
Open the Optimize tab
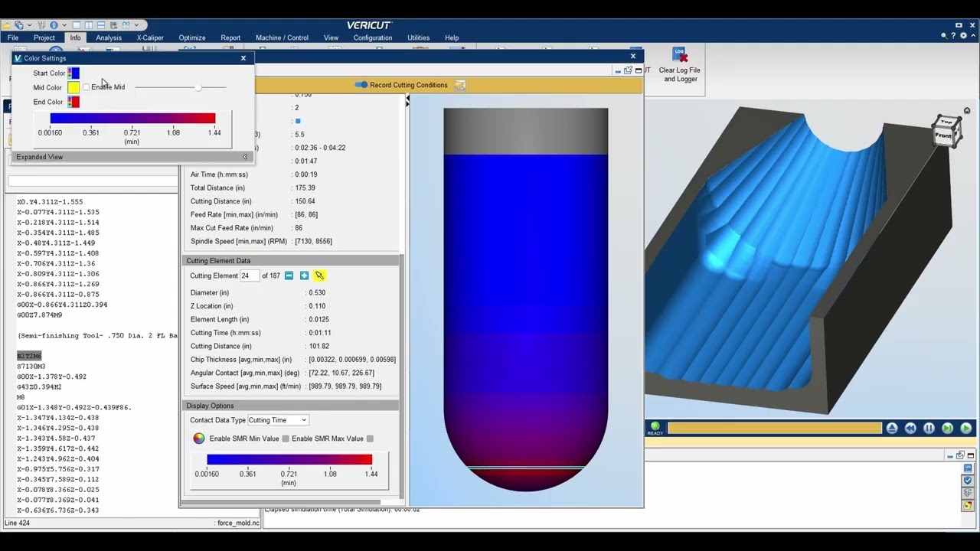click(x=192, y=37)
